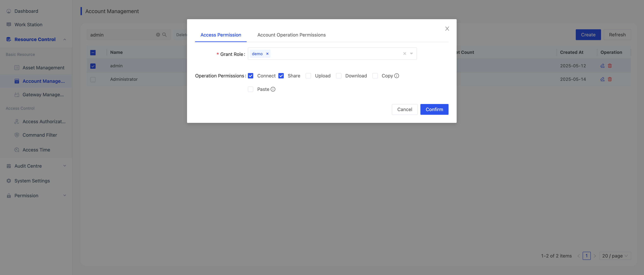Click the Account Management icon in sidebar

pos(17,81)
